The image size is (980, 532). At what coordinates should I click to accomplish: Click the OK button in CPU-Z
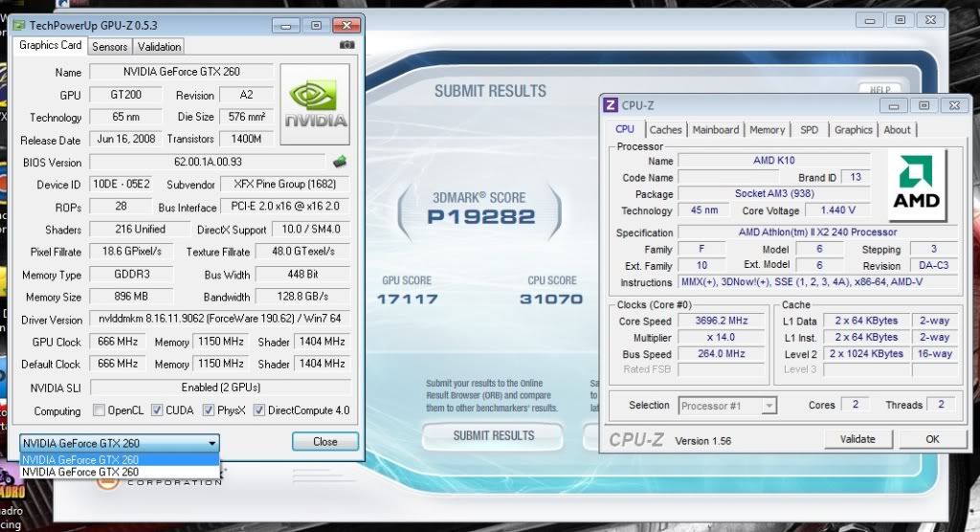[932, 439]
